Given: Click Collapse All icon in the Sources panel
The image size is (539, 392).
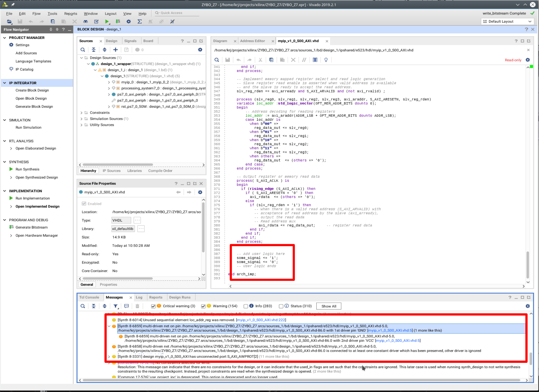Looking at the screenshot, I should tap(94, 50).
